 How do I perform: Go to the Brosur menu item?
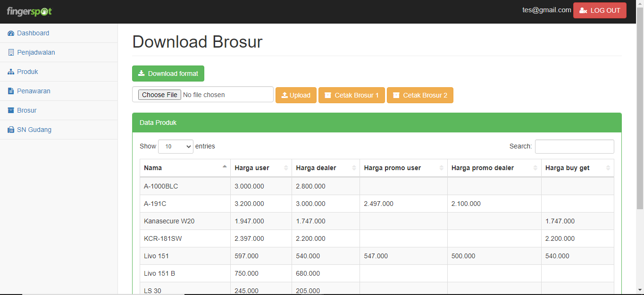point(26,110)
